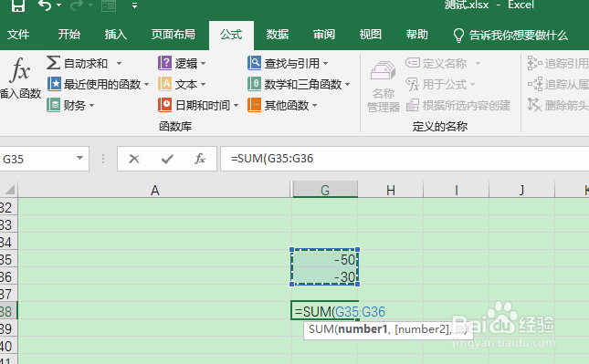
Task: Click the 告诉我你想要做什么 search box
Action: coord(510,36)
